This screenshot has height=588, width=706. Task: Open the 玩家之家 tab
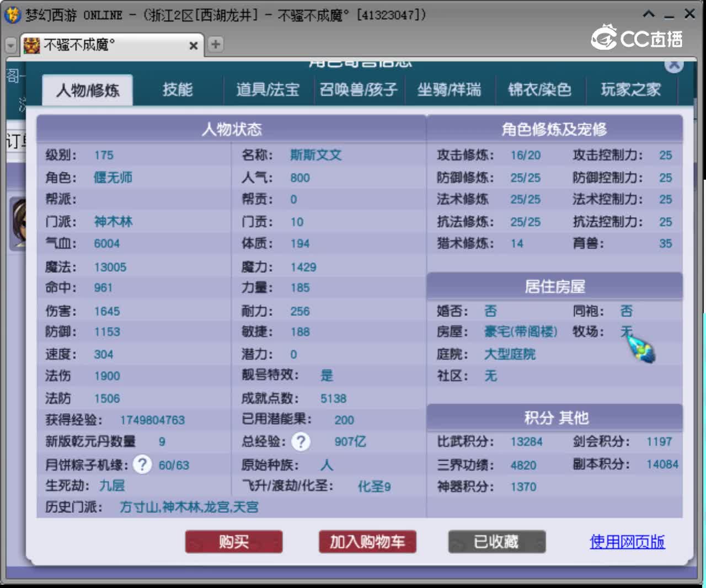tap(630, 89)
